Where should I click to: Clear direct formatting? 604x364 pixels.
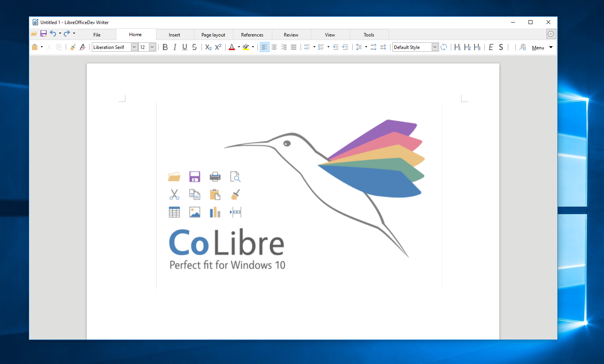coord(82,47)
